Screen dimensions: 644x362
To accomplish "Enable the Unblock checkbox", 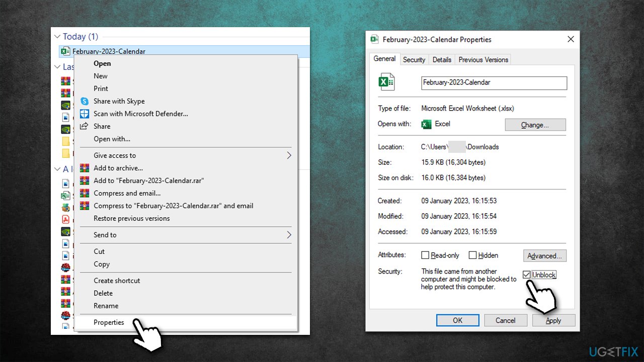I will point(526,275).
